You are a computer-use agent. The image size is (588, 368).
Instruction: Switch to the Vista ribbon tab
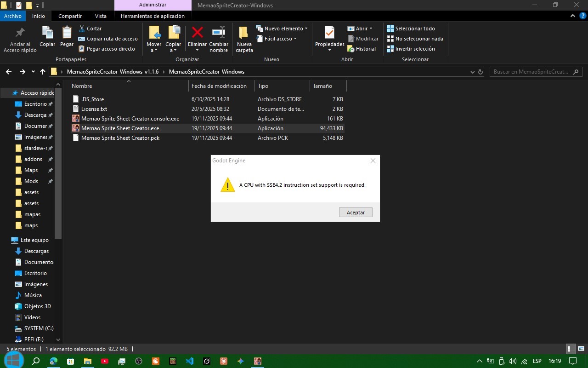click(x=101, y=16)
